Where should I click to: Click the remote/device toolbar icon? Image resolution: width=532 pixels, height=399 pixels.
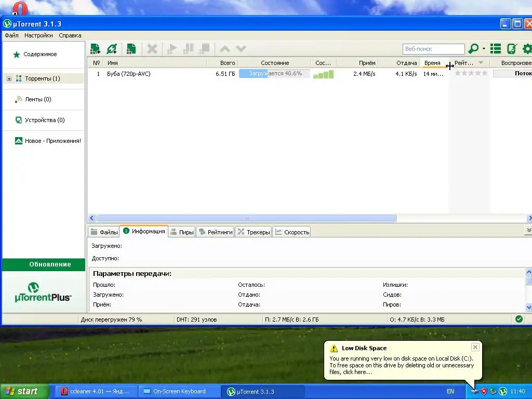click(x=512, y=49)
